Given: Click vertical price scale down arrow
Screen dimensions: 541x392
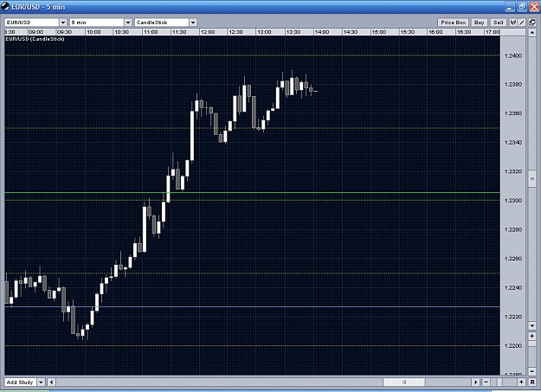Looking at the screenshot, I should point(531,325).
